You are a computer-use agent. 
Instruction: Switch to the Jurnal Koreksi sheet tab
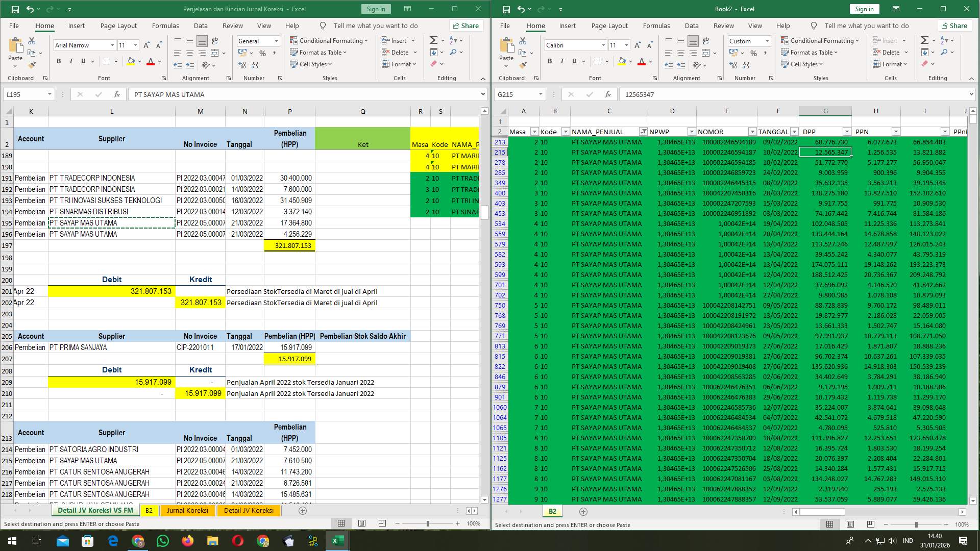pos(187,510)
